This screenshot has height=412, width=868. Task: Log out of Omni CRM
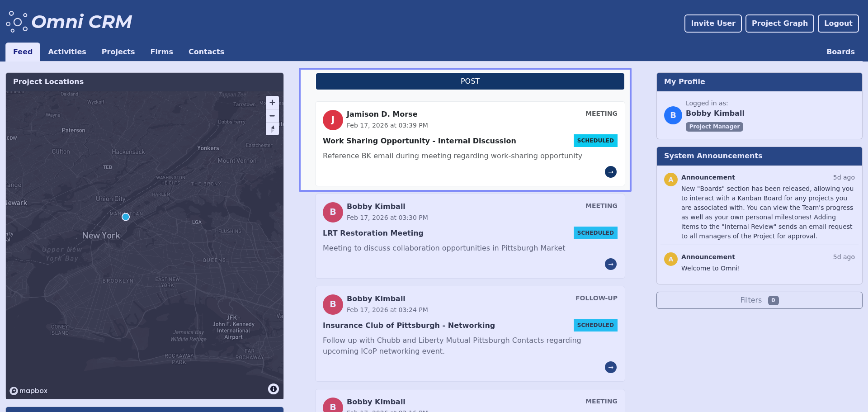(838, 24)
